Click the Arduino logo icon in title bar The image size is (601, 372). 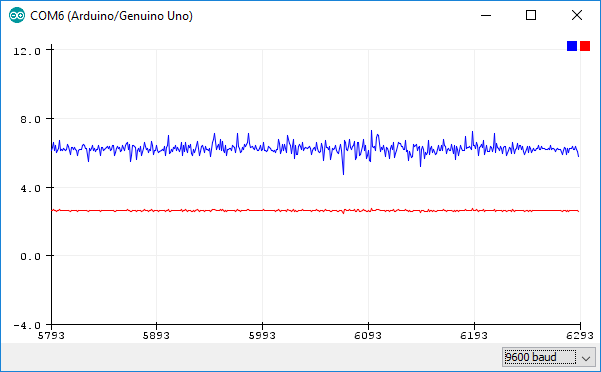[x=16, y=16]
